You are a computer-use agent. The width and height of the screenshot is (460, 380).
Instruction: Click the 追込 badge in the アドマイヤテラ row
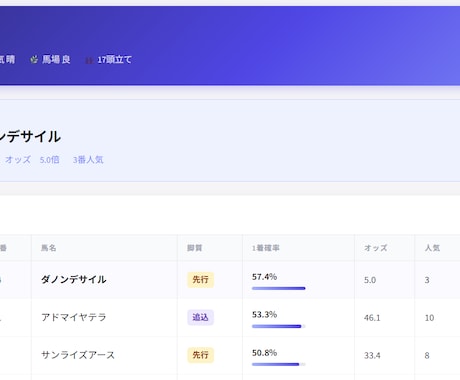[200, 317]
